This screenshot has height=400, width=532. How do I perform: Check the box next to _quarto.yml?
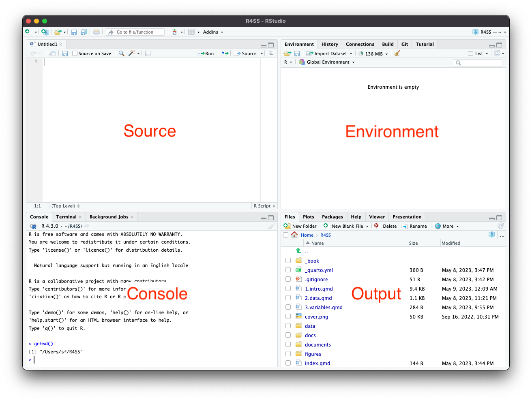coord(288,270)
